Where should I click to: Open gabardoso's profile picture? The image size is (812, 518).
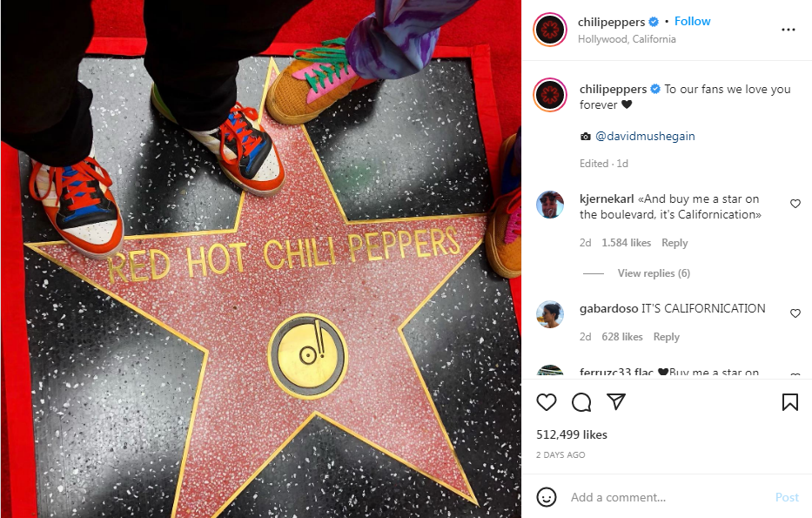click(x=550, y=314)
